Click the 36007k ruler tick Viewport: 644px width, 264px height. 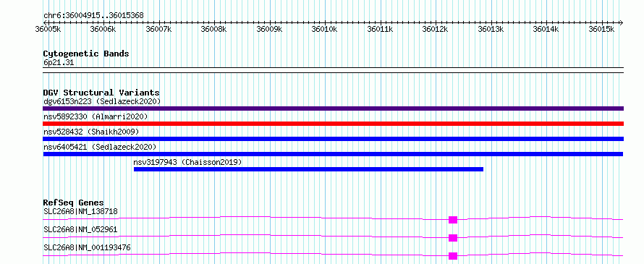[x=159, y=29]
